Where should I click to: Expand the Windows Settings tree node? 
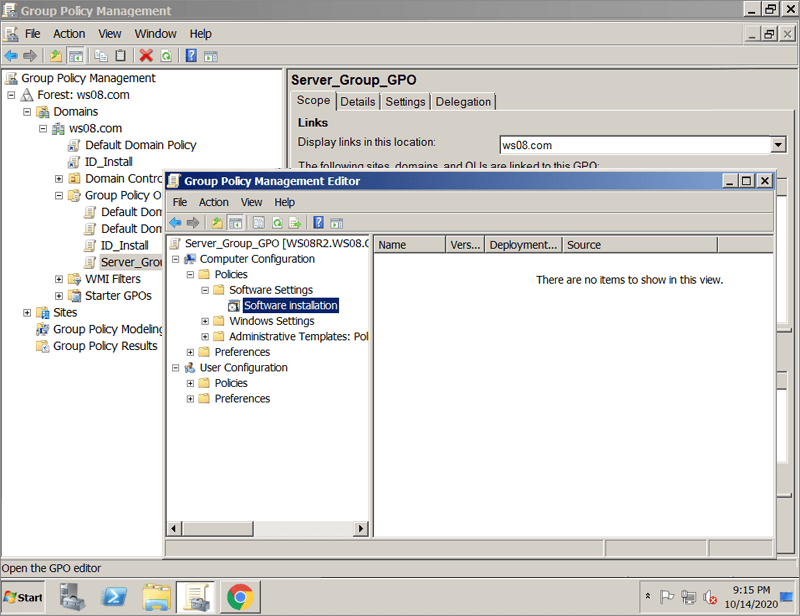pyautogui.click(x=205, y=321)
